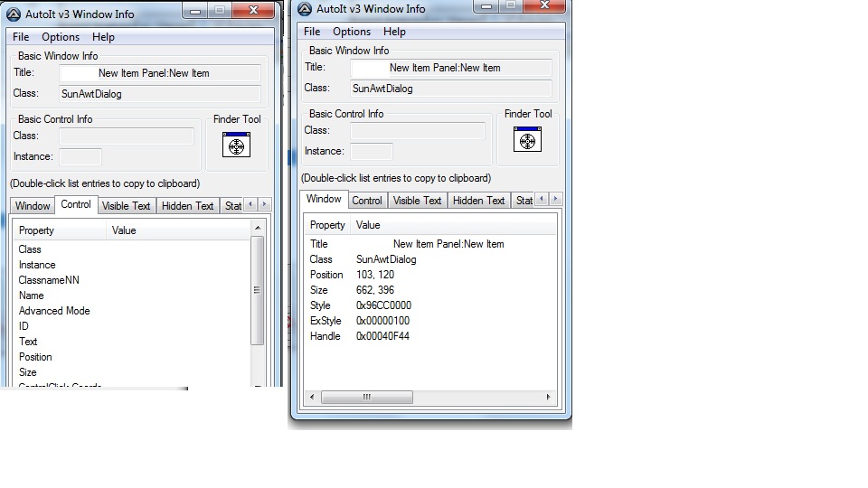Click the Property column header above ClassnameNN
Screen dimensions: 868x488
pos(36,230)
